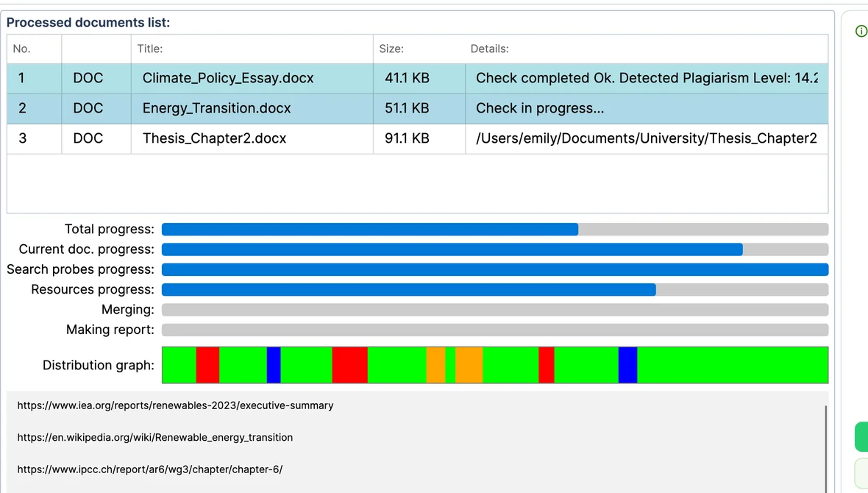Click the 'Processed documents list:' heading
The width and height of the screenshot is (868, 493).
pyautogui.click(x=88, y=23)
